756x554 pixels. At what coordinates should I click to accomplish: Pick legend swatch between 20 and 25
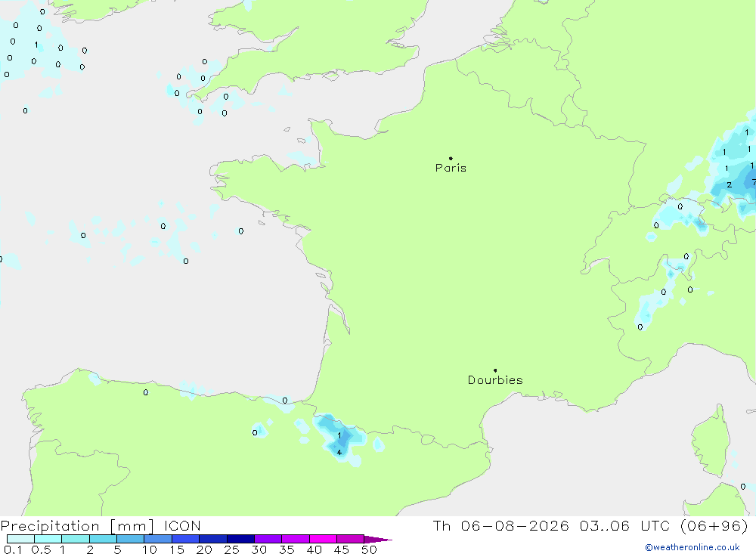[213, 539]
